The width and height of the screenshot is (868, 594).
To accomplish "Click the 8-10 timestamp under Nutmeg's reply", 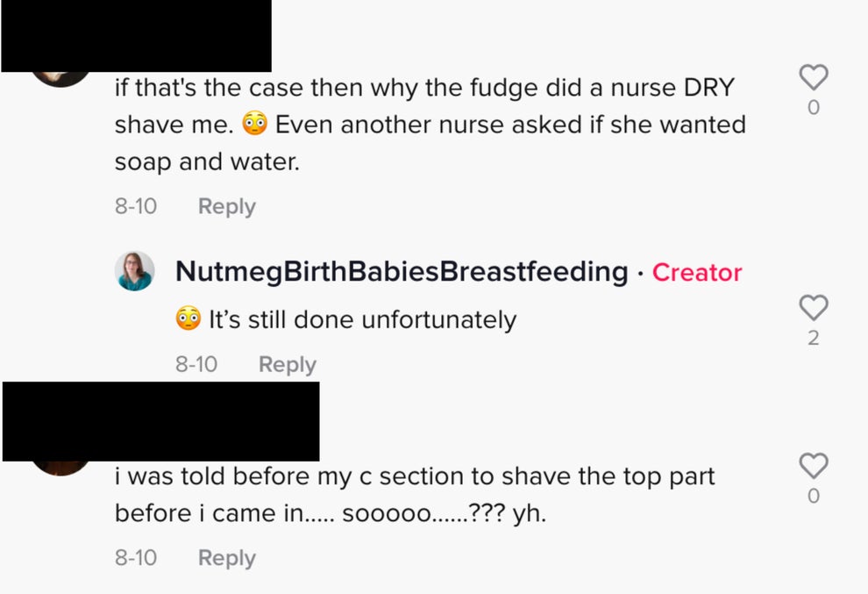I will click(x=196, y=363).
